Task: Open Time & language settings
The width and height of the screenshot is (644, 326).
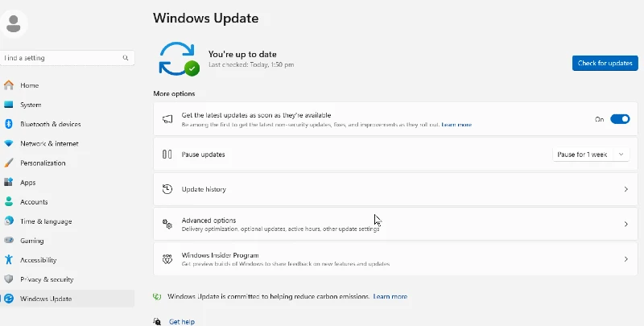Action: (68, 221)
